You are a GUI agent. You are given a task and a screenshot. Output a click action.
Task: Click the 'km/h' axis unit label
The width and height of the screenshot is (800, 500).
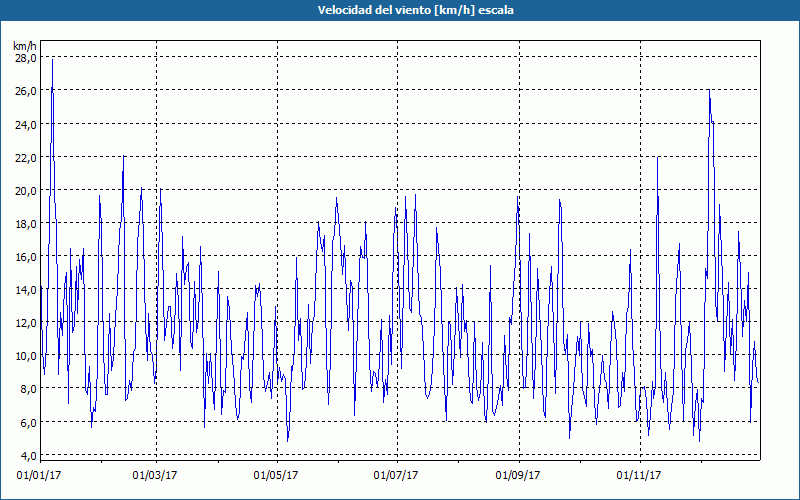(x=25, y=47)
